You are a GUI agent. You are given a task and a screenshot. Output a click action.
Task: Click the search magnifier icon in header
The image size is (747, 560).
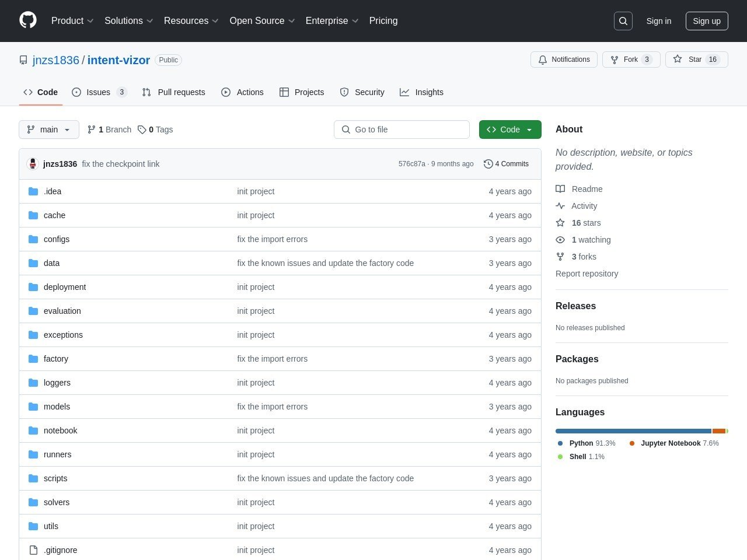623,21
